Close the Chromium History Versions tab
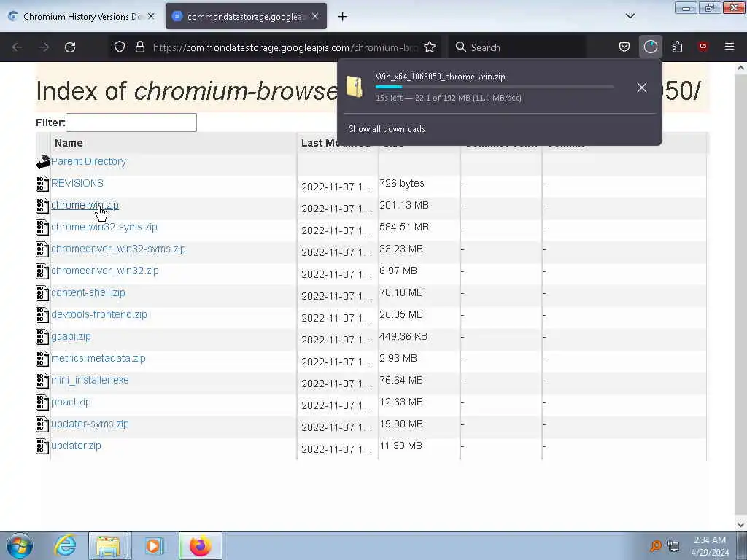The height and width of the screenshot is (560, 747). coord(151,16)
